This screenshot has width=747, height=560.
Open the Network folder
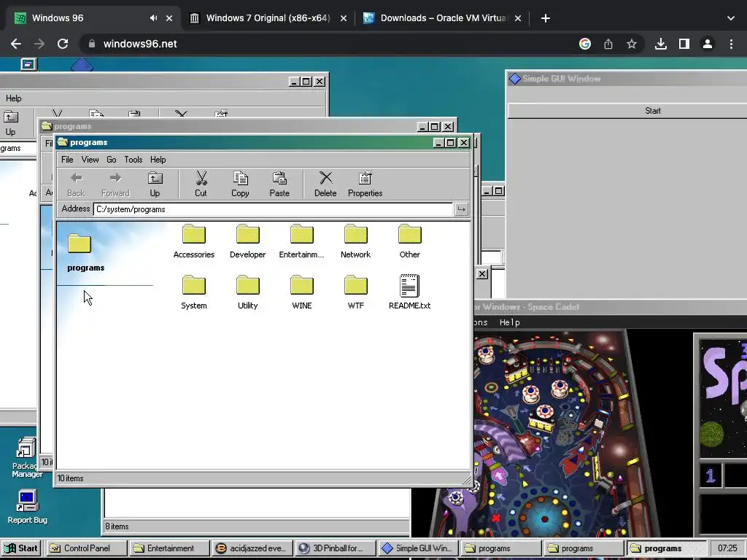click(x=356, y=241)
